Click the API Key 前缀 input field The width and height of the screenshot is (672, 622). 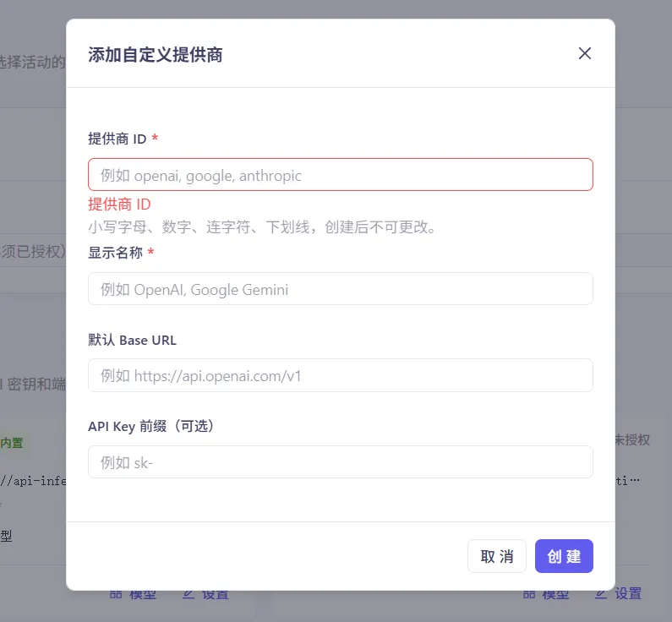coord(341,462)
